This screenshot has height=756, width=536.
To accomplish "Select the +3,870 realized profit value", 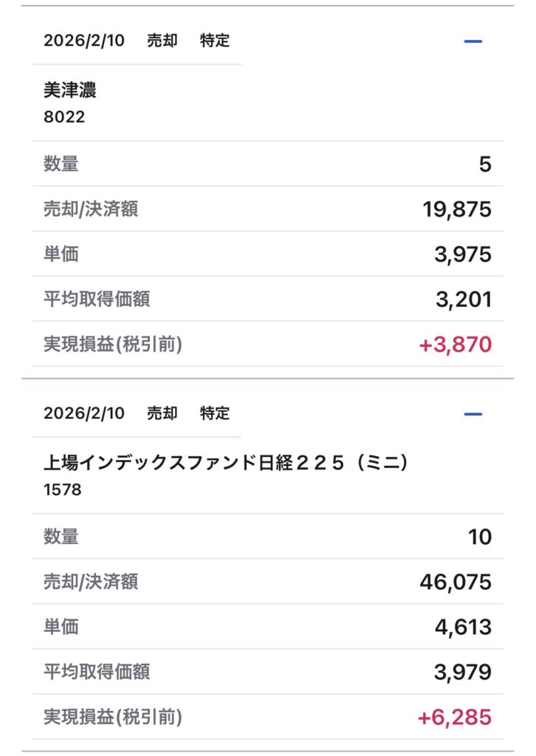I will click(x=455, y=344).
